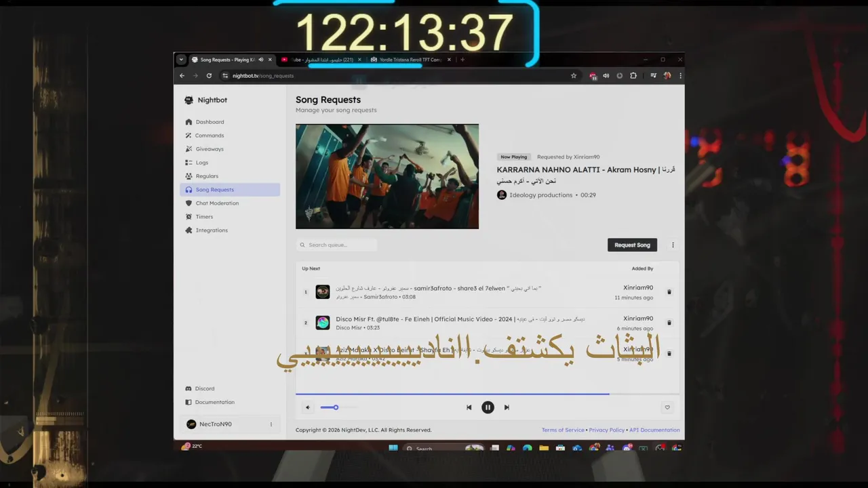Open the Terms of Service link
Screen dimensions: 868x488
point(563,430)
